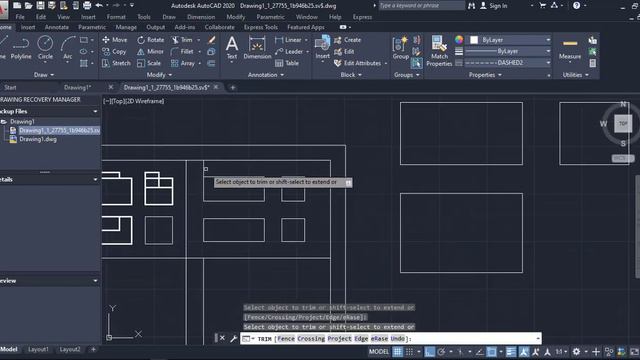Expand the Block panel
Screen dimensions: 640x360
(351, 75)
